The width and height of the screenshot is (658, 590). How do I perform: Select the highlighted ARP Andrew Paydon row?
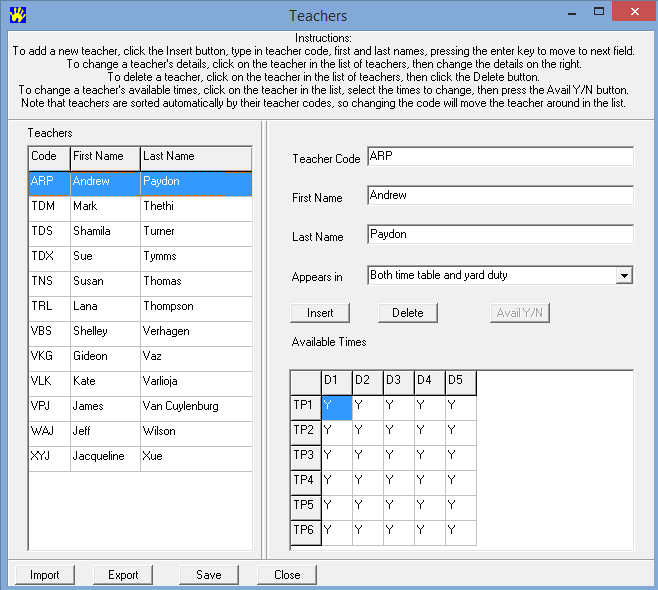140,183
